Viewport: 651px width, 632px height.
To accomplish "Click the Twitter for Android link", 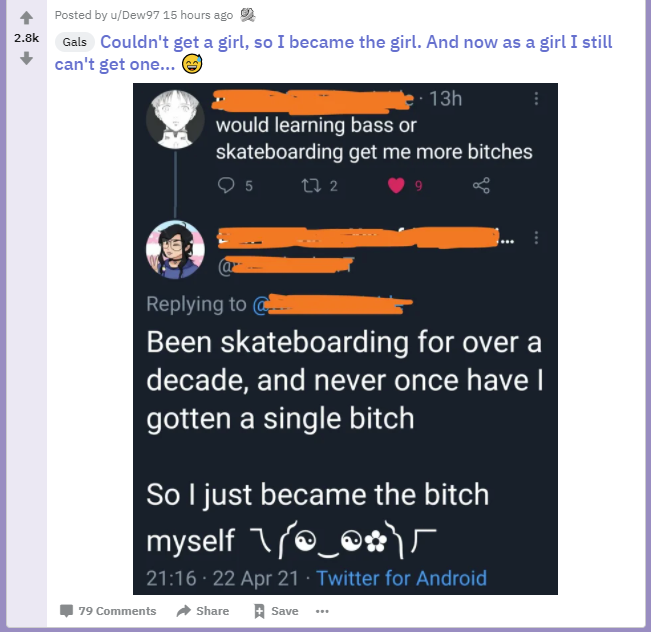I will pos(401,578).
